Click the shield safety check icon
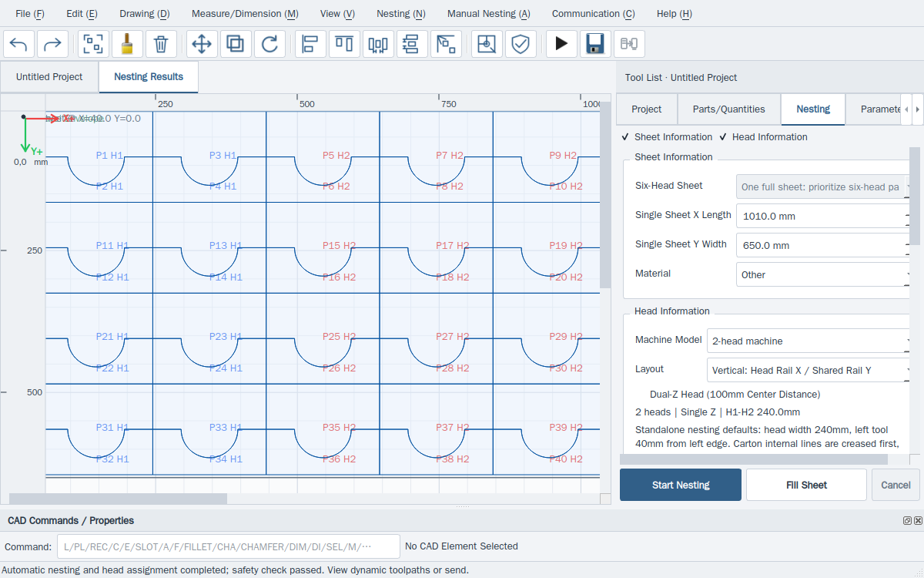 click(521, 44)
